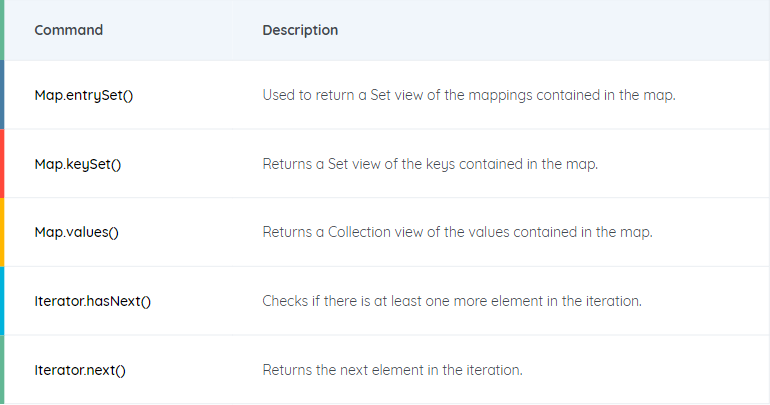Click the Description column header
The image size is (770, 405).
300,30
